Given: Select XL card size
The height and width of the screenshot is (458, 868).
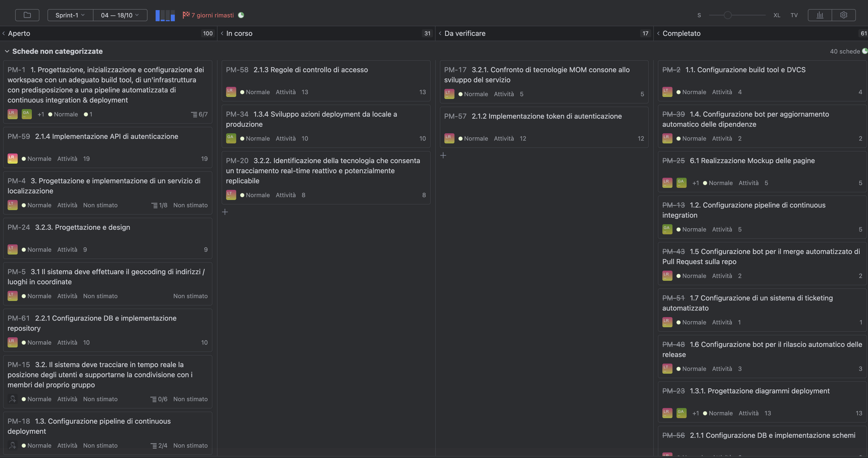Looking at the screenshot, I should [x=777, y=15].
